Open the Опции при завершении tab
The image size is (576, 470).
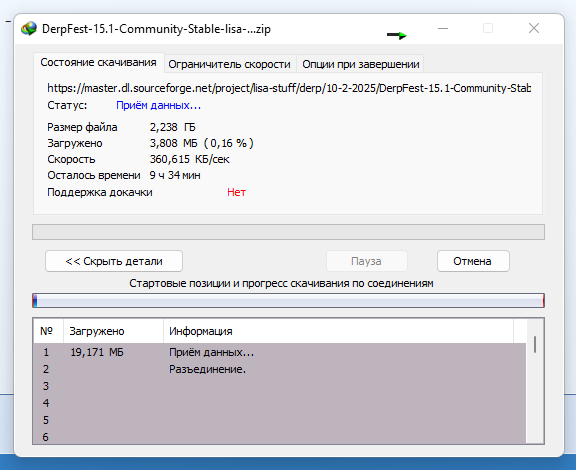361,64
